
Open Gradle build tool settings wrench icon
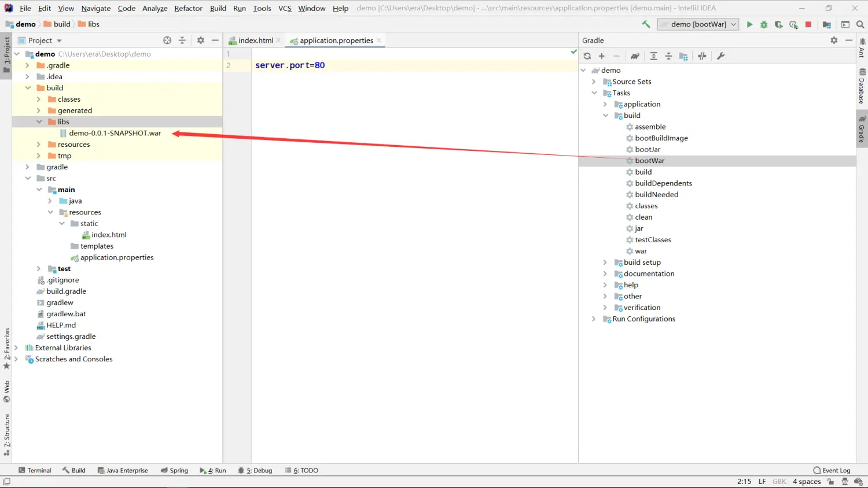pos(720,56)
